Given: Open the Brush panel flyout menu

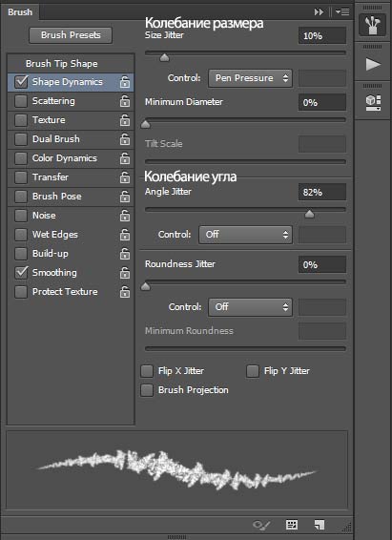Looking at the screenshot, I should 342,12.
